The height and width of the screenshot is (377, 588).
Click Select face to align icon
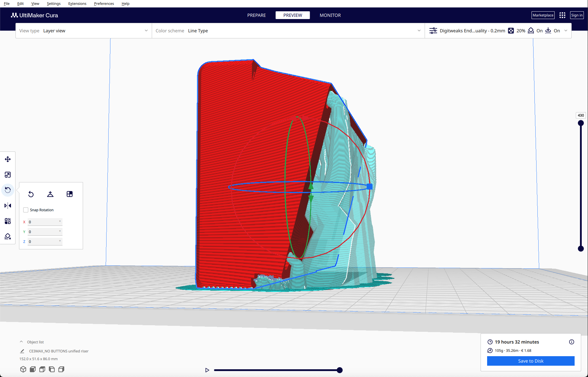[x=70, y=194]
